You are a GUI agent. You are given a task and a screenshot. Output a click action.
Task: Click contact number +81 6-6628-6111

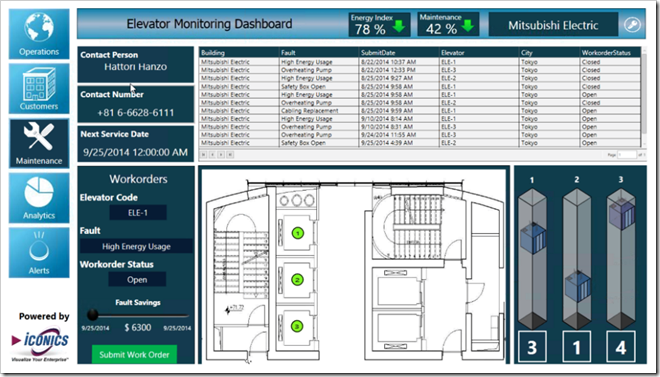(136, 113)
